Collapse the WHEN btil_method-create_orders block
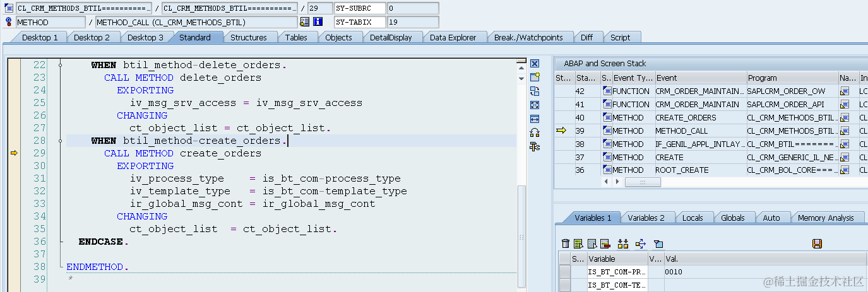This screenshot has width=868, height=292. pos(61,141)
